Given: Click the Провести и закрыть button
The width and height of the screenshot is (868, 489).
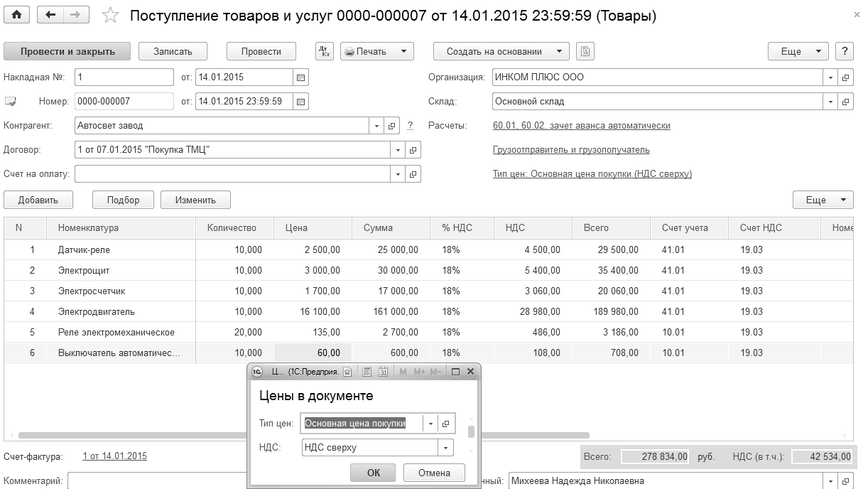Looking at the screenshot, I should (67, 51).
